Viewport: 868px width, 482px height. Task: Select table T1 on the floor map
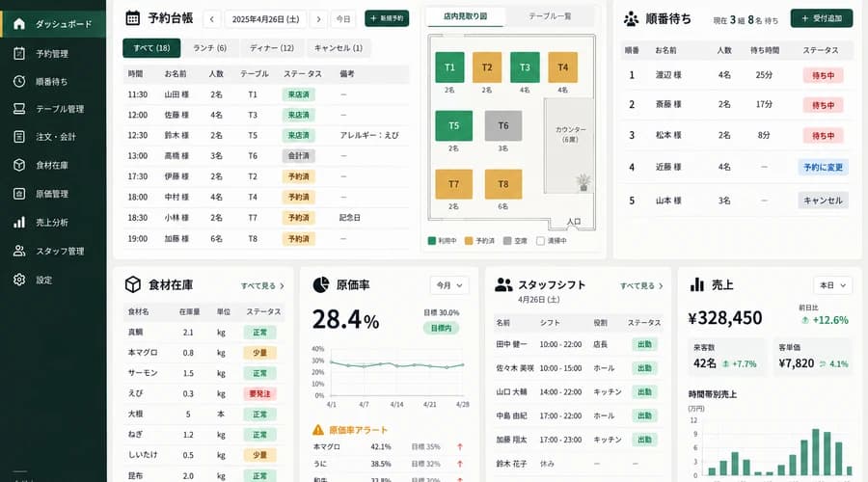449,67
